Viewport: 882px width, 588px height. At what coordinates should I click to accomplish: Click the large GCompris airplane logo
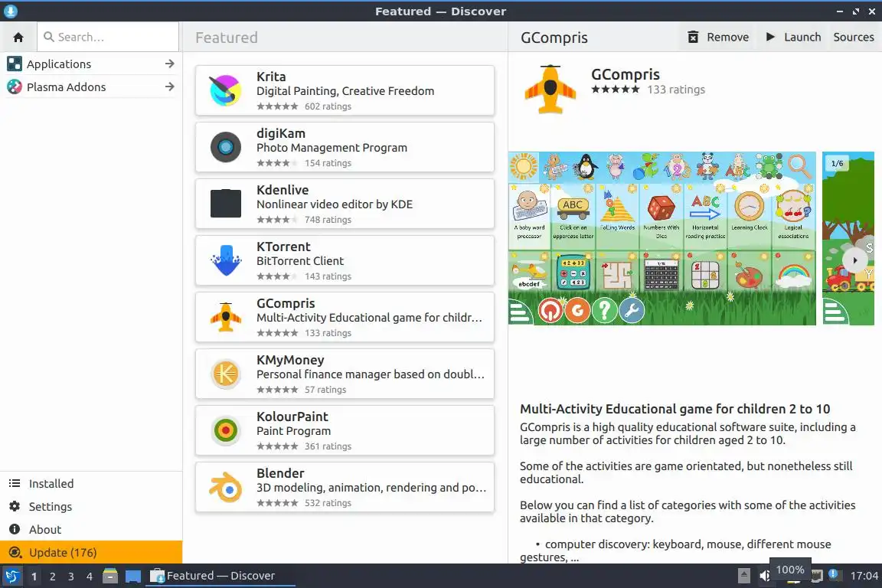pyautogui.click(x=550, y=90)
